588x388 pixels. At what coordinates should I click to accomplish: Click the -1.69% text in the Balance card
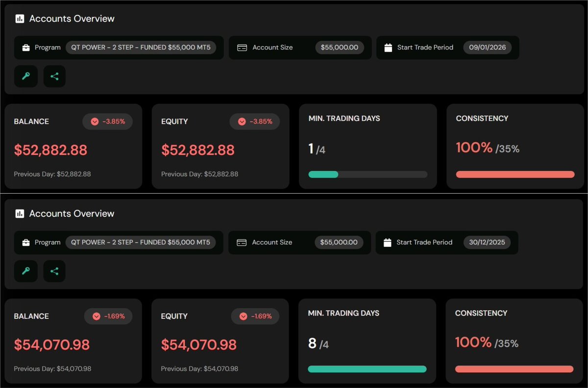pos(115,316)
